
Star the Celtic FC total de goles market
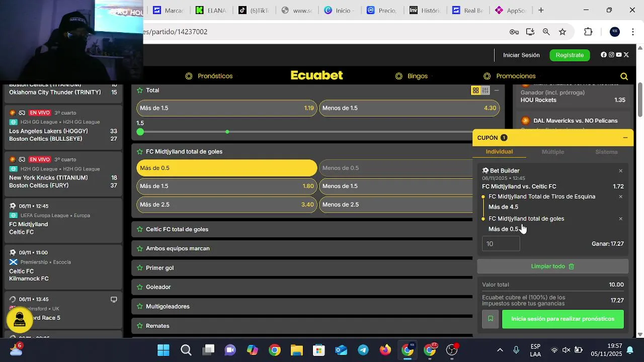140,229
